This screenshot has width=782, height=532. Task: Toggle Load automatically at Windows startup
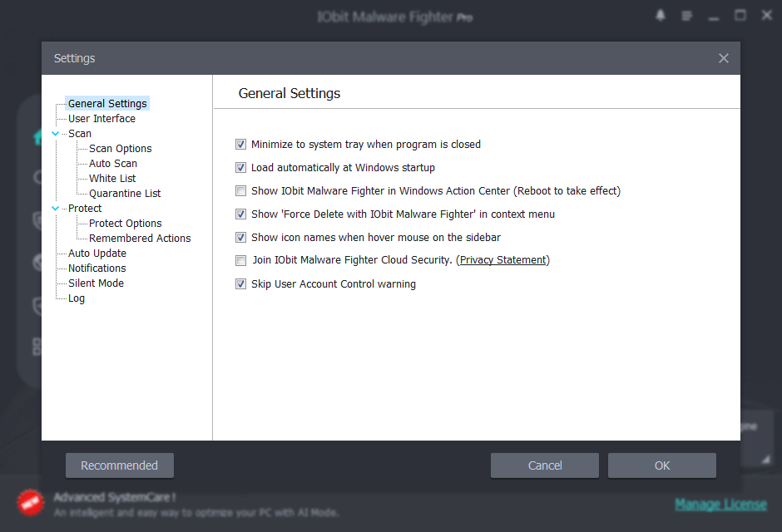click(x=241, y=168)
